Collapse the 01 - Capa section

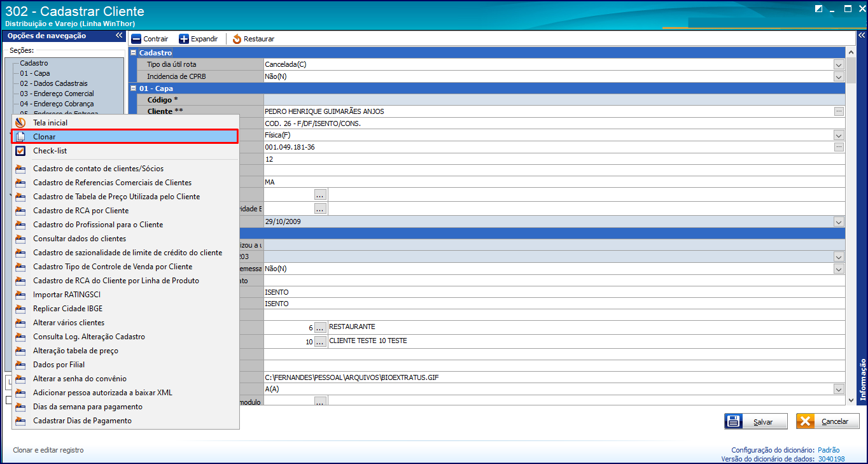133,88
